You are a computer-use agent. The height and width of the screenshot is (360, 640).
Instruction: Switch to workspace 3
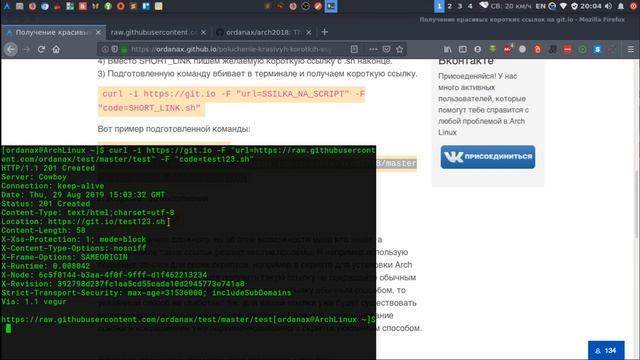tap(460, 6)
